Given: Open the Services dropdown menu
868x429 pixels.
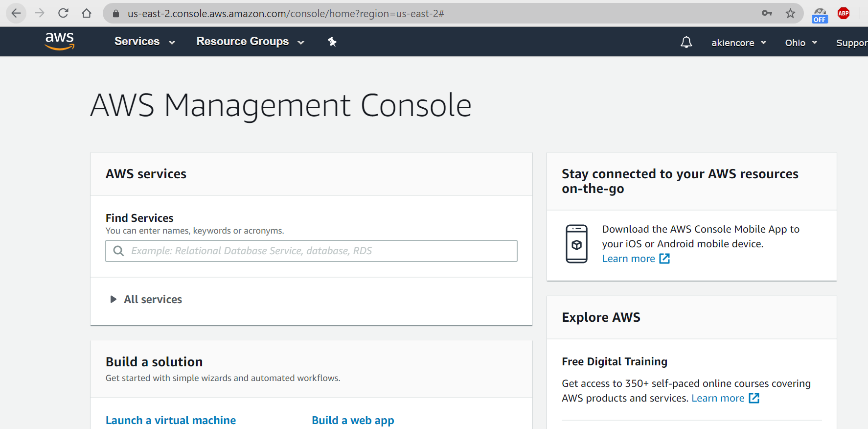Looking at the screenshot, I should pos(144,42).
